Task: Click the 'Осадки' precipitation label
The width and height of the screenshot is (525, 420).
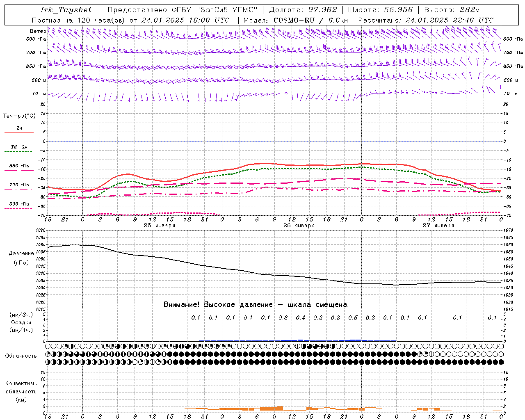Action: pos(21,322)
